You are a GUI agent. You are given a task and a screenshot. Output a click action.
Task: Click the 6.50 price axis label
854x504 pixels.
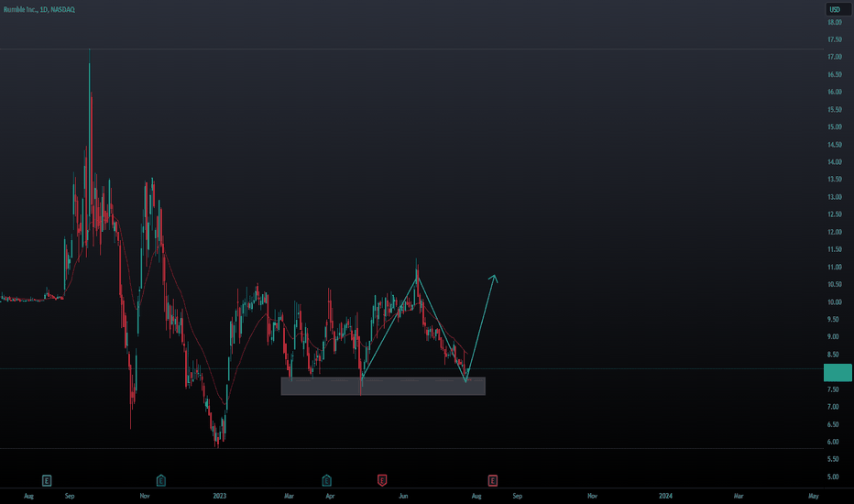[833, 424]
